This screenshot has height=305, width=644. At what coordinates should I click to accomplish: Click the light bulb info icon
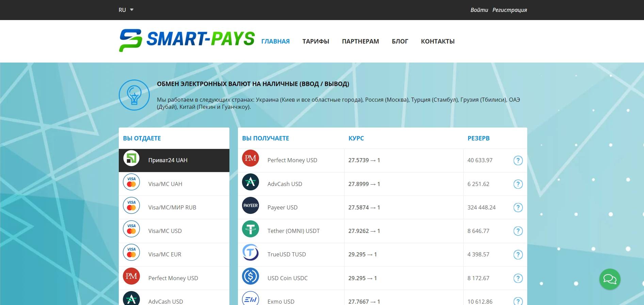(134, 95)
